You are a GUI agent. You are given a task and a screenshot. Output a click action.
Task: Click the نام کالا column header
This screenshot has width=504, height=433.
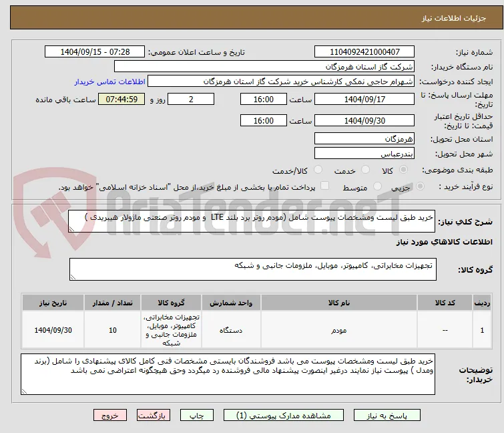(x=339, y=303)
